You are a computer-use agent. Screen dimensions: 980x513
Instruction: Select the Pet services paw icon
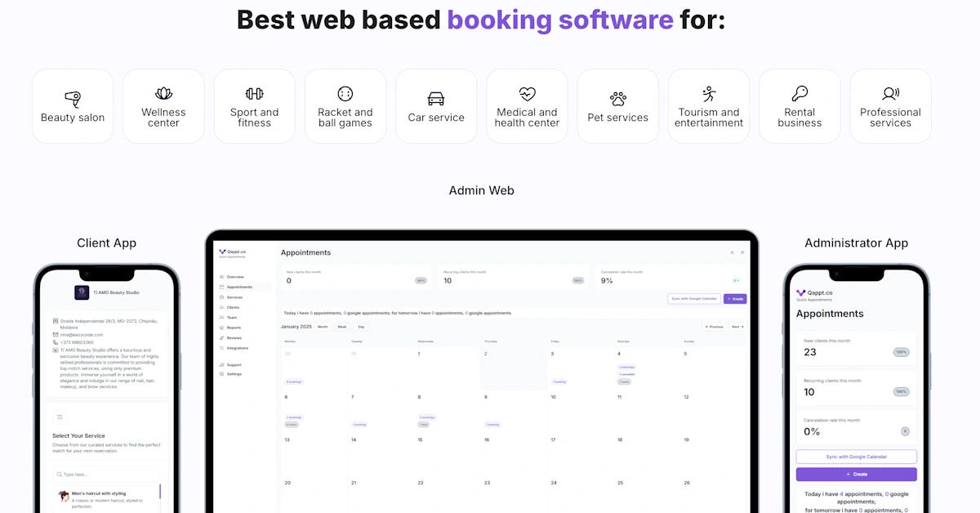(x=618, y=99)
